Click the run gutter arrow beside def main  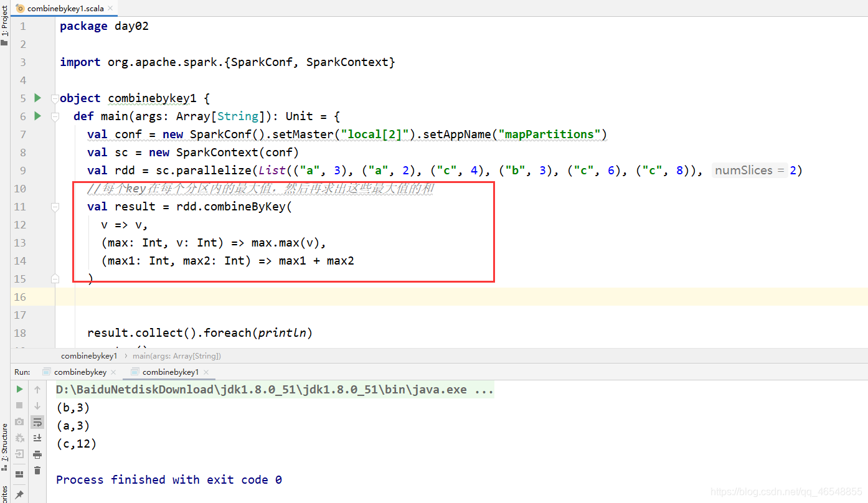pos(37,116)
